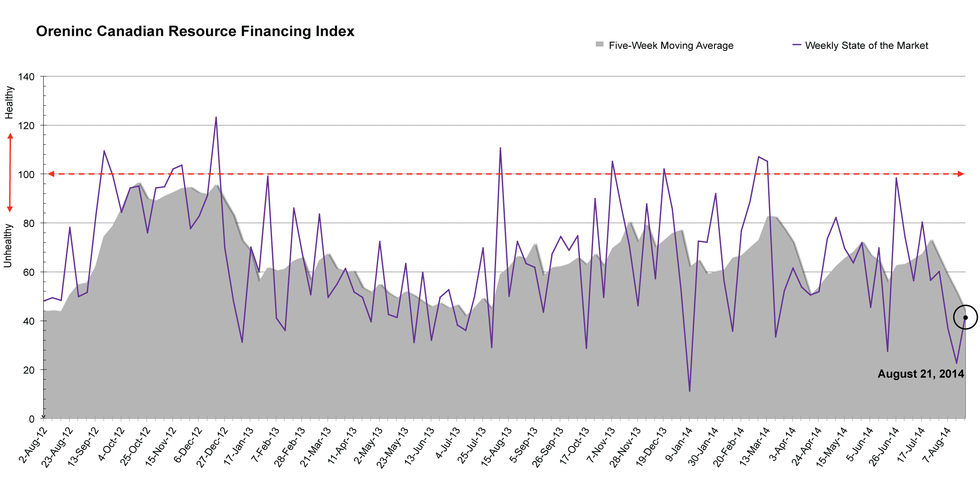Viewport: 980px width, 498px height.
Task: Click the weekly line low point in January 2014
Action: [x=690, y=391]
